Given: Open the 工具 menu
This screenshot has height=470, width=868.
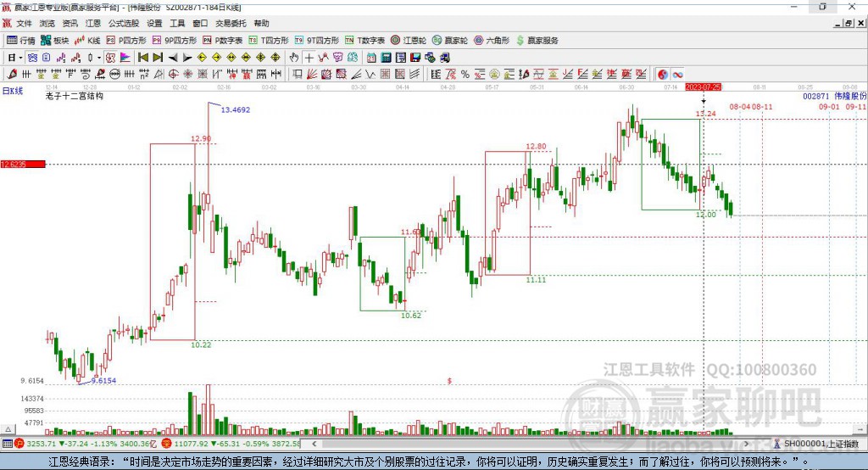Looking at the screenshot, I should pos(177,23).
